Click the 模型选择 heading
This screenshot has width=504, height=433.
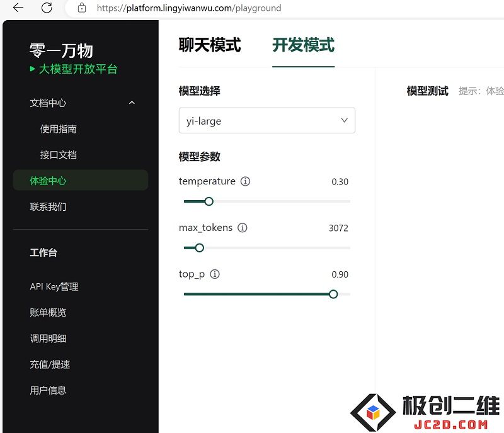pos(199,91)
